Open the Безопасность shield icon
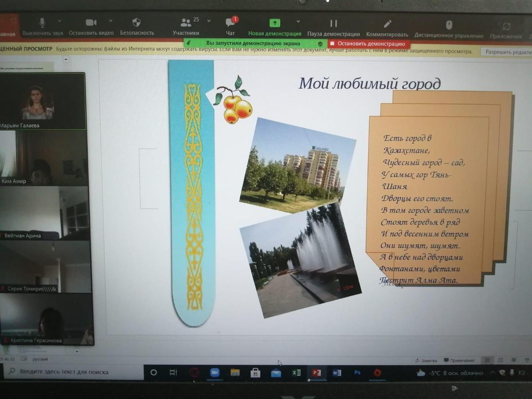Screen dimensions: 532x399 point(137,23)
